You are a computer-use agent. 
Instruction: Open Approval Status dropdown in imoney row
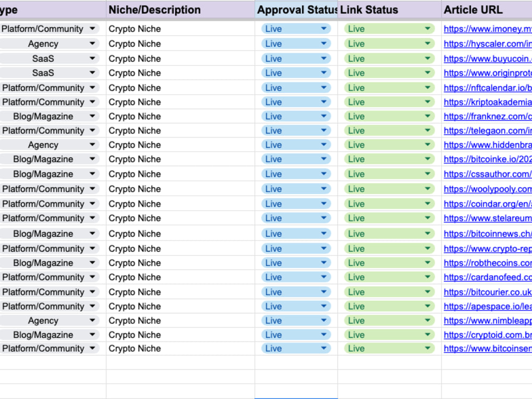[323, 29]
